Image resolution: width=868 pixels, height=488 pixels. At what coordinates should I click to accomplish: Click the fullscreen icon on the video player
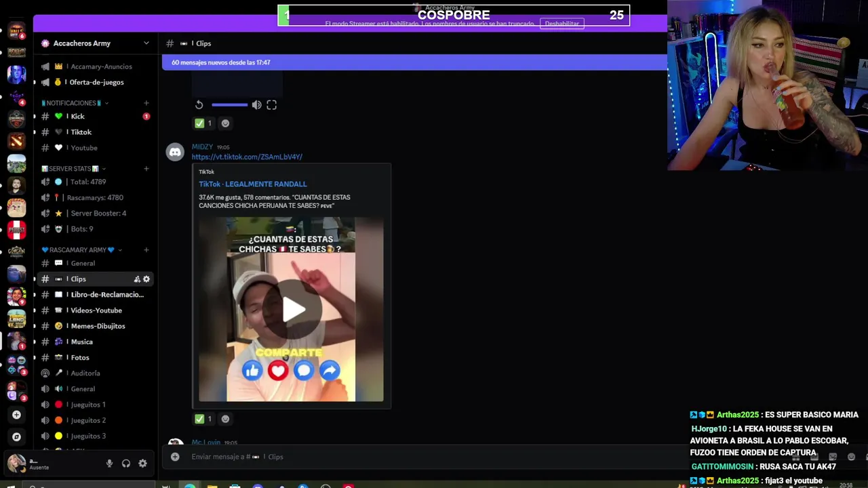271,105
